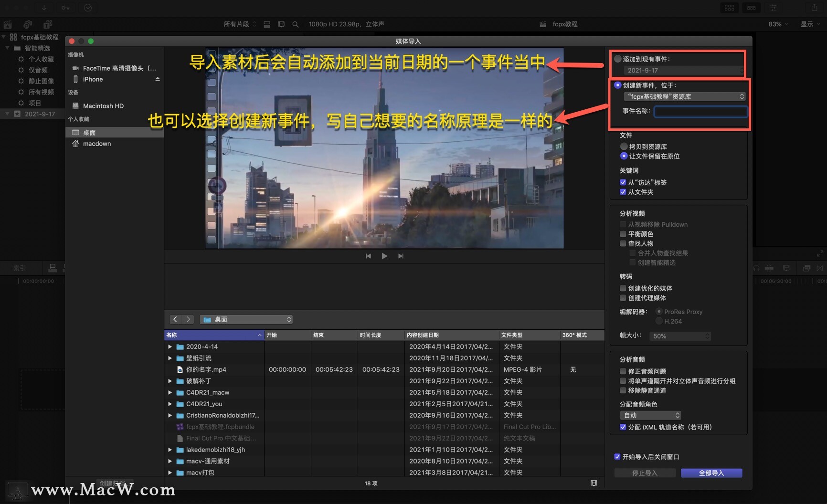The width and height of the screenshot is (827, 504).
Task: Open the existing event 2021-9-17 dropdown
Action: click(x=684, y=70)
